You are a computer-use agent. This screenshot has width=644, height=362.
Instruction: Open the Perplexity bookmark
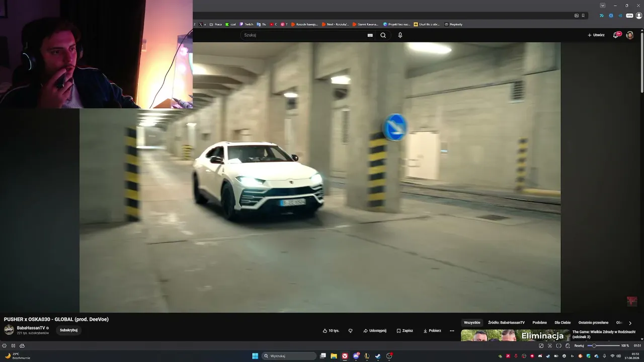point(453,24)
